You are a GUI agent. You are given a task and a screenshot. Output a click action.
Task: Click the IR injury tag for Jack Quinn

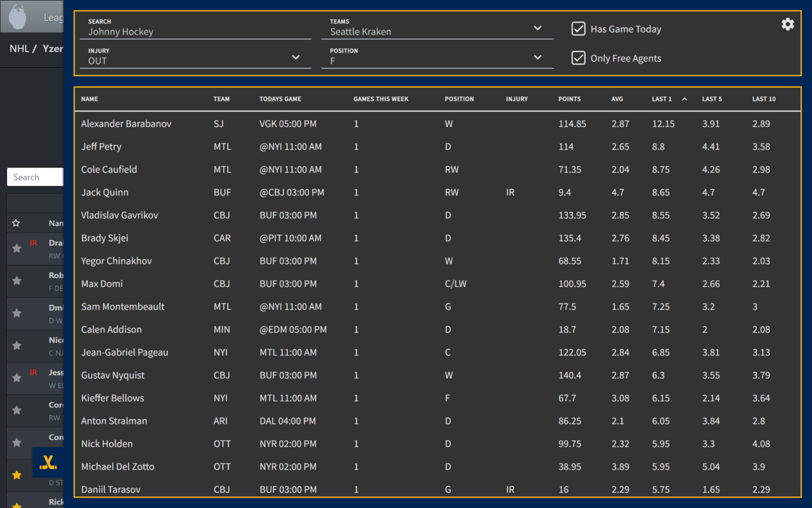point(511,192)
